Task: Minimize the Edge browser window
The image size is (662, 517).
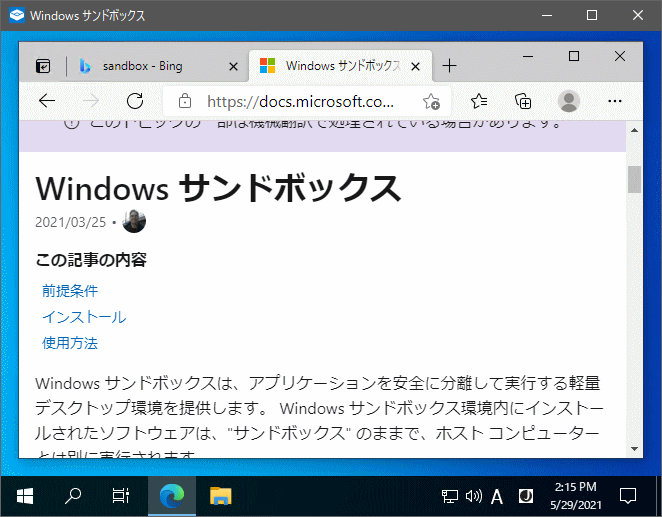Action: click(528, 56)
